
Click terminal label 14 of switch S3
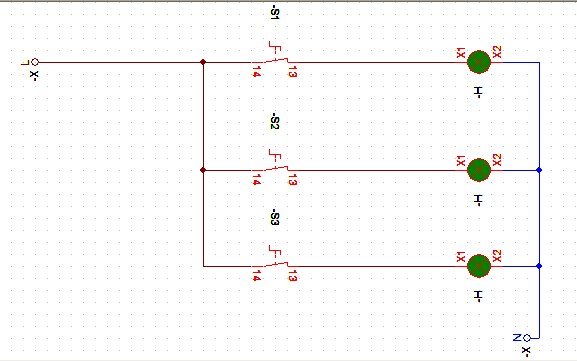(x=256, y=276)
